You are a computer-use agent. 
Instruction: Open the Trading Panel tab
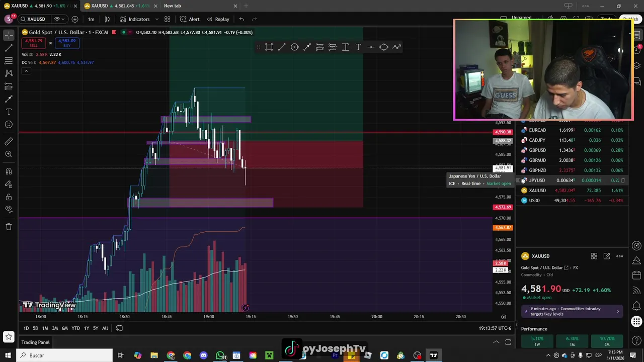click(x=35, y=342)
